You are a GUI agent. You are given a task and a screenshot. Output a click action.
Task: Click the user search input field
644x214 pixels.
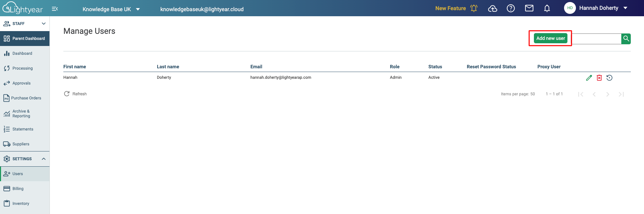(x=596, y=39)
